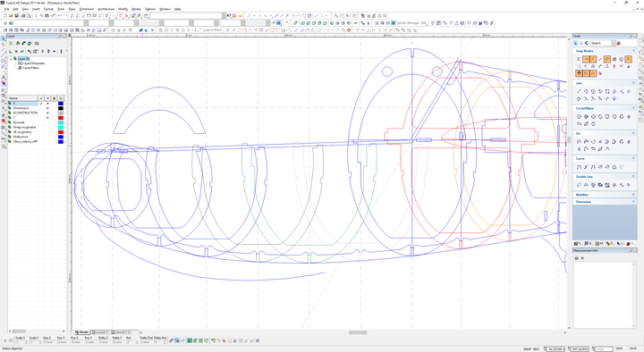644x352 pixels.
Task: Expand the Dimension section in Tools palette
Action: 633,202
